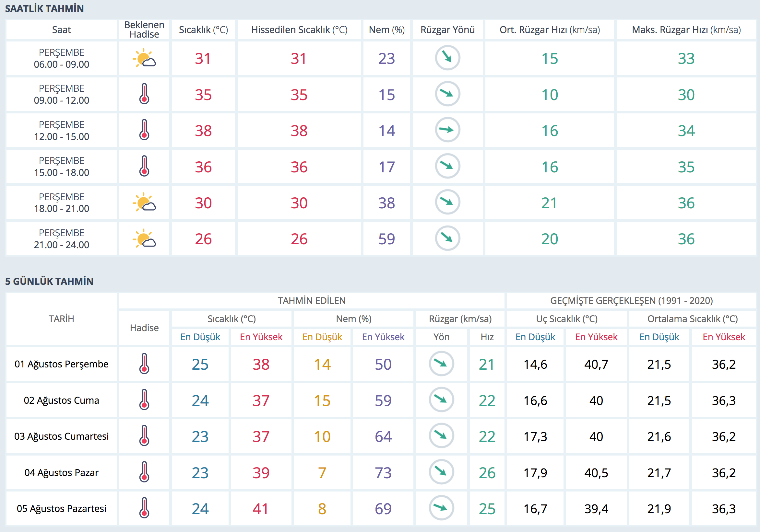Click partly cloudy icon for 18.00 - 21.00
This screenshot has width=760, height=532.
pyautogui.click(x=144, y=202)
